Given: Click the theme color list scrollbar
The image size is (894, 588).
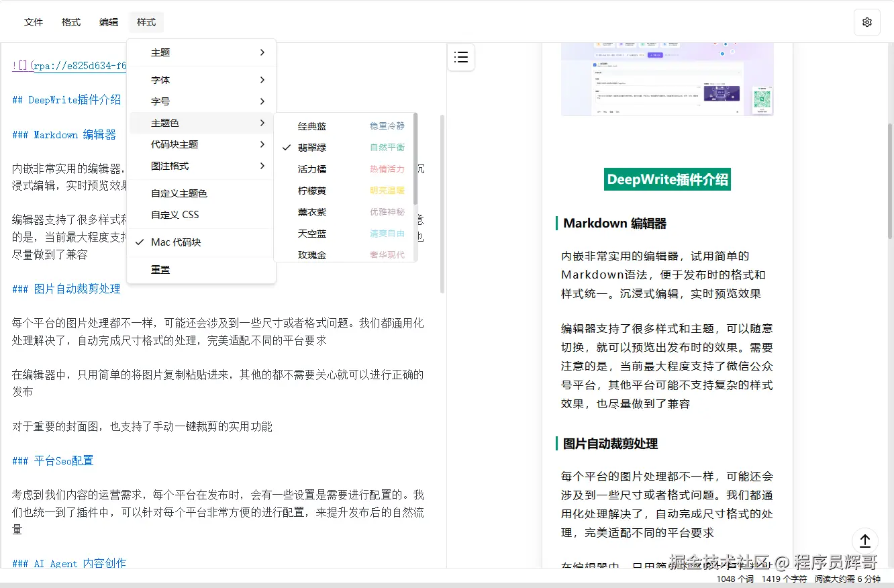Looking at the screenshot, I should click(415, 159).
